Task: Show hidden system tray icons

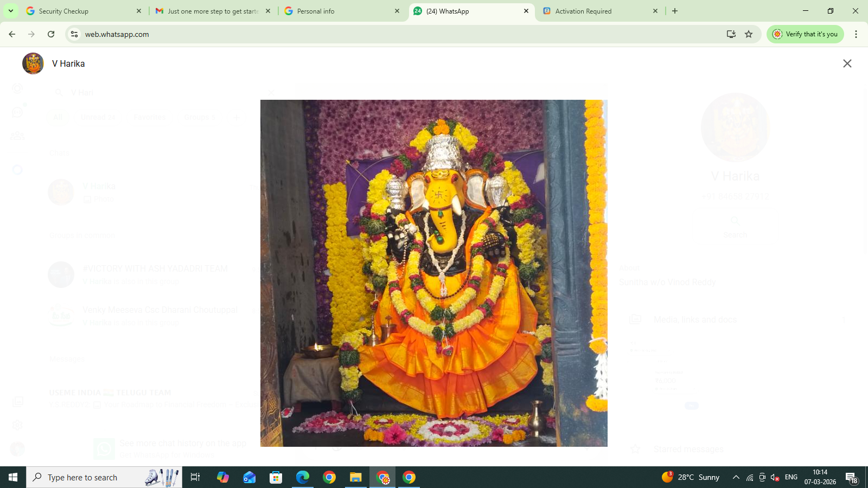Action: tap(736, 477)
